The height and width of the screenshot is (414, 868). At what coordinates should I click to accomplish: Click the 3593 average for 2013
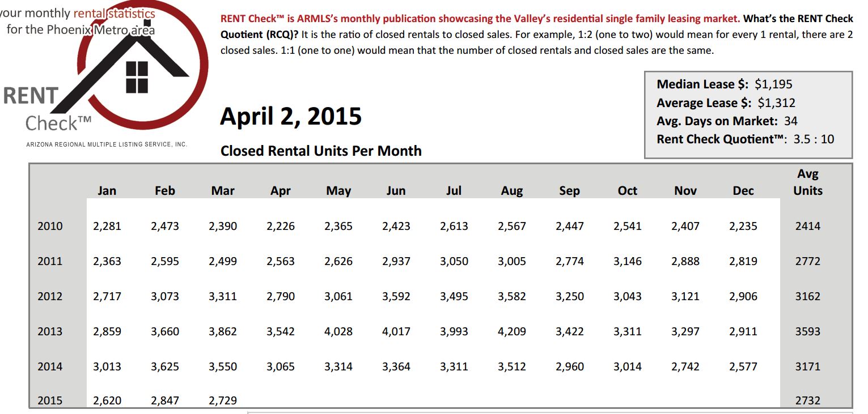point(808,332)
